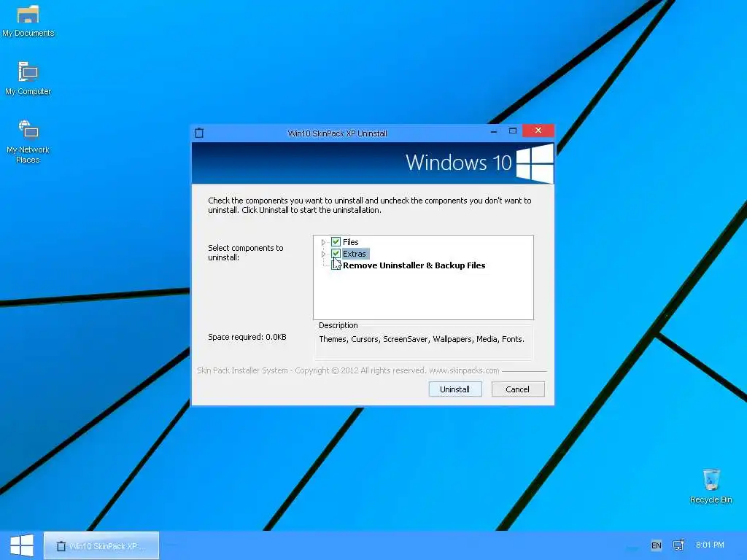Click the Themes, Cursors, ScreenSaver description text

(422, 339)
